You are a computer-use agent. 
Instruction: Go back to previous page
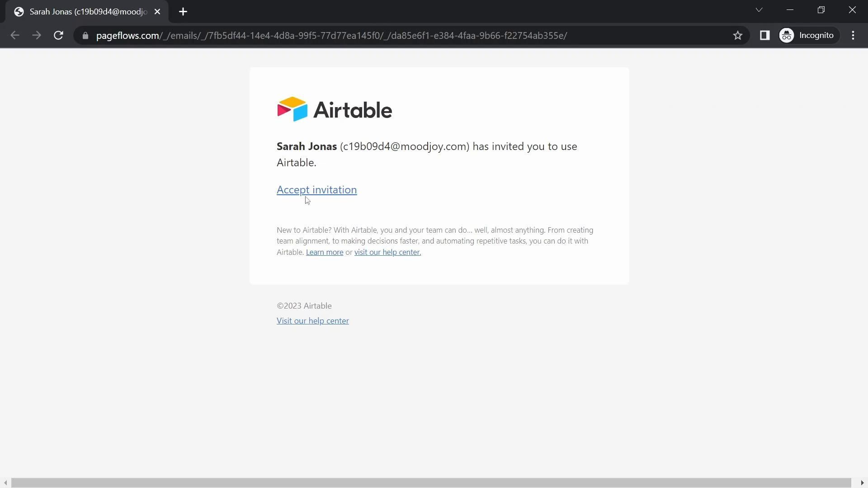coord(14,35)
